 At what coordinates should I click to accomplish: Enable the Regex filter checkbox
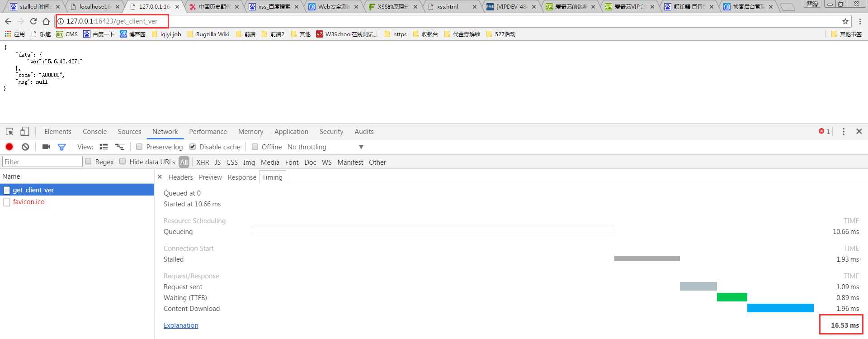pos(88,161)
